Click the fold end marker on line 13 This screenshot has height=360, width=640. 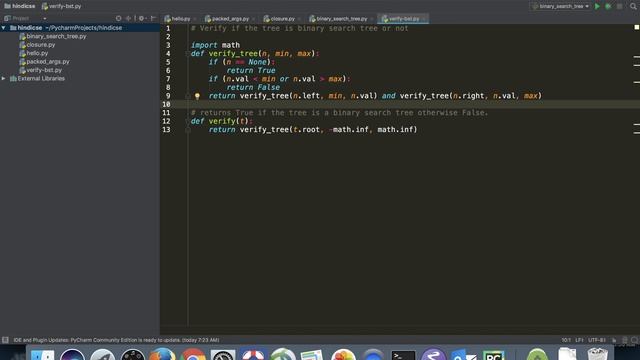[x=188, y=130]
